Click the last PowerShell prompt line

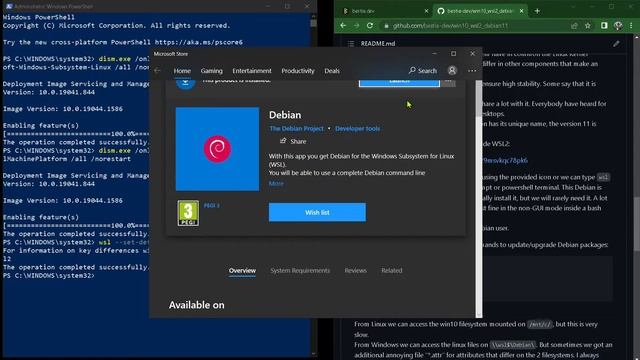pyautogui.click(x=48, y=276)
